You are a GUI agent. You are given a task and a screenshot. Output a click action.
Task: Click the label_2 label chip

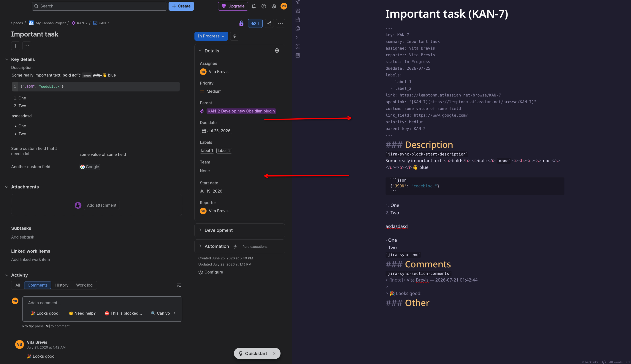224,150
